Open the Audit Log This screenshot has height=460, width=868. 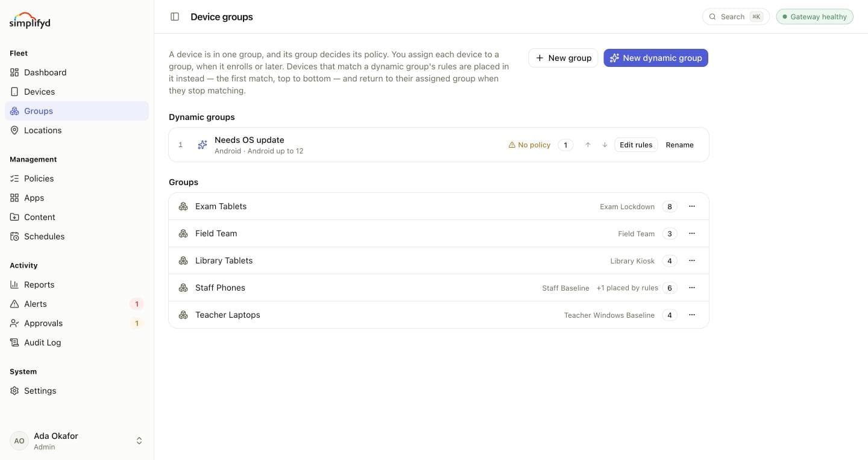click(77, 342)
